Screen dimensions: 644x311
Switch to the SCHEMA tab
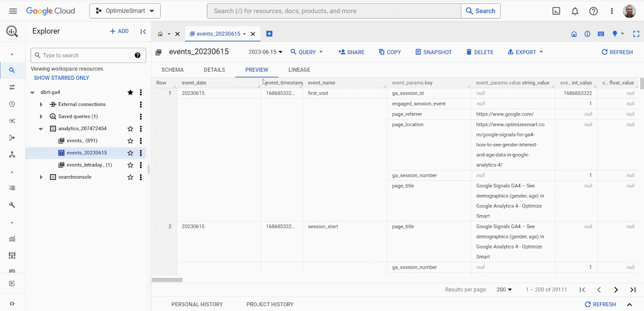click(x=172, y=70)
